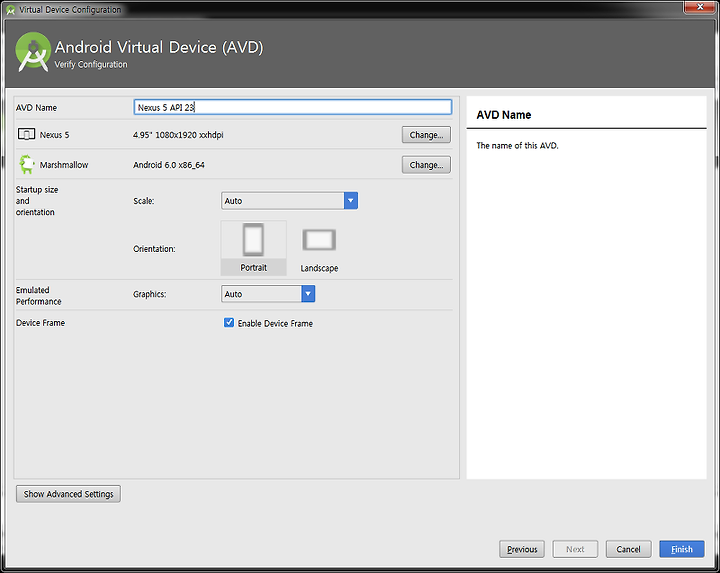Click the Nexus 5 device icon
The width and height of the screenshot is (720, 573).
(x=26, y=135)
